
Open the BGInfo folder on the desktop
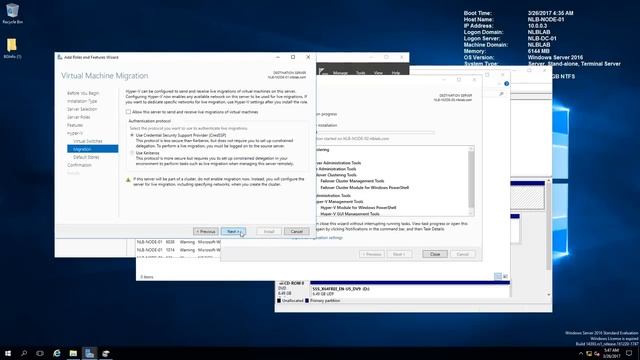(12, 48)
